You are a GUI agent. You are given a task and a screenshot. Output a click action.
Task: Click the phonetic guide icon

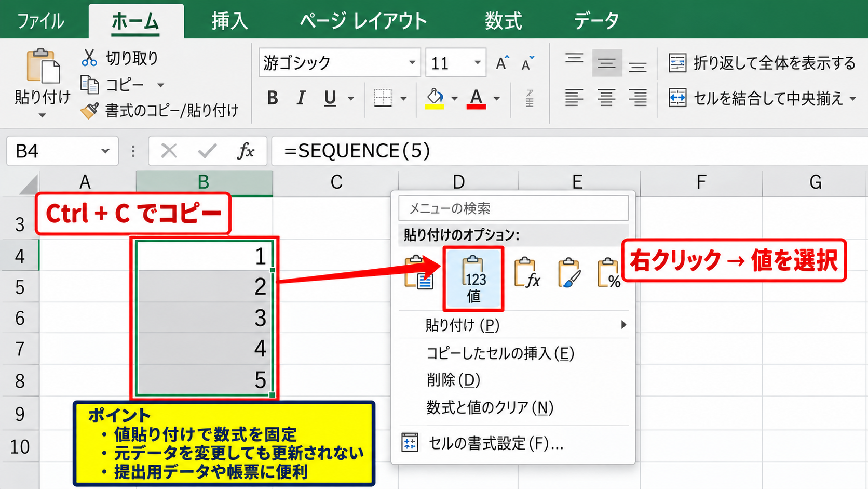529,98
